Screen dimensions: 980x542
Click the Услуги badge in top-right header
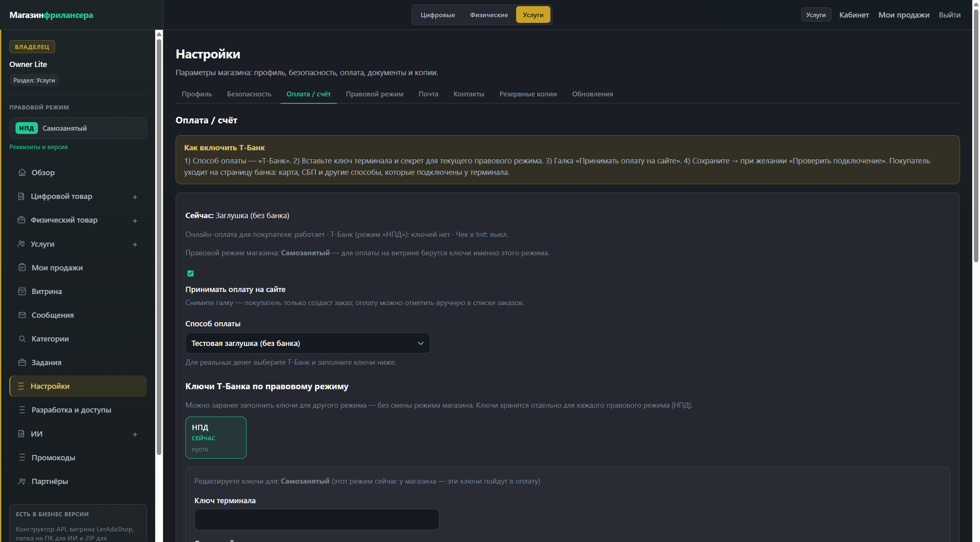pyautogui.click(x=816, y=15)
